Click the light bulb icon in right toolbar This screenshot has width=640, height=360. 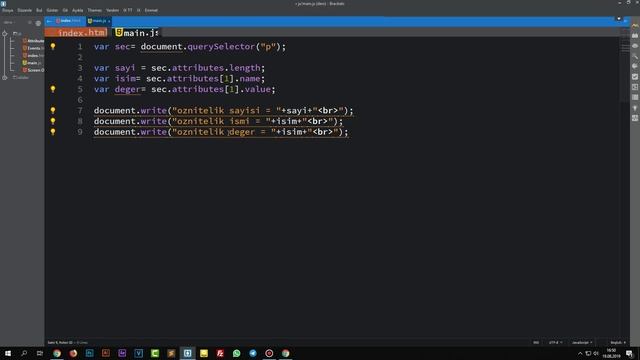pyautogui.click(x=635, y=108)
